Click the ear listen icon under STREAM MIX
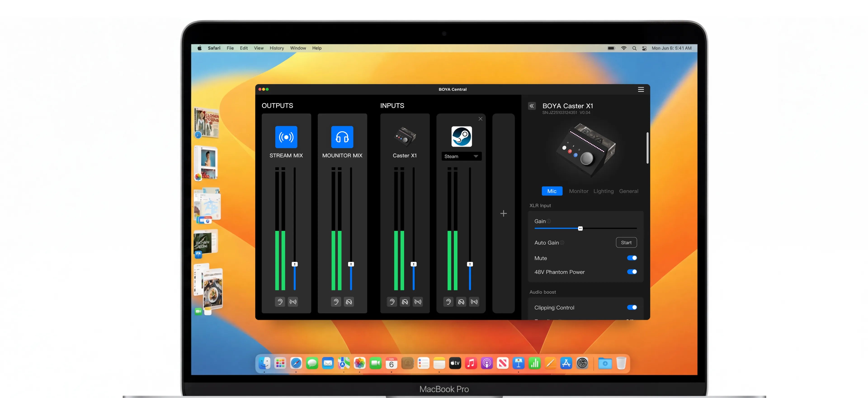 (280, 302)
